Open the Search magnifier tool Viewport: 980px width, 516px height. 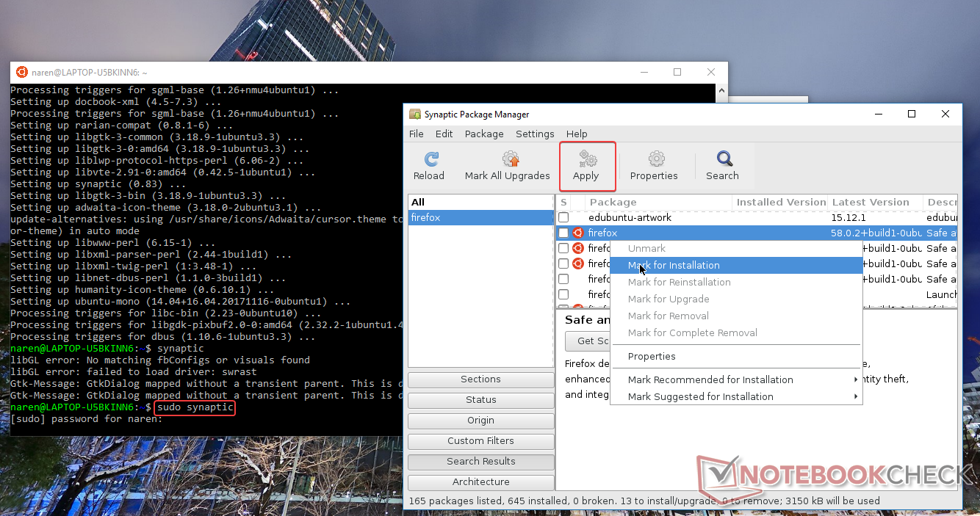(x=724, y=159)
